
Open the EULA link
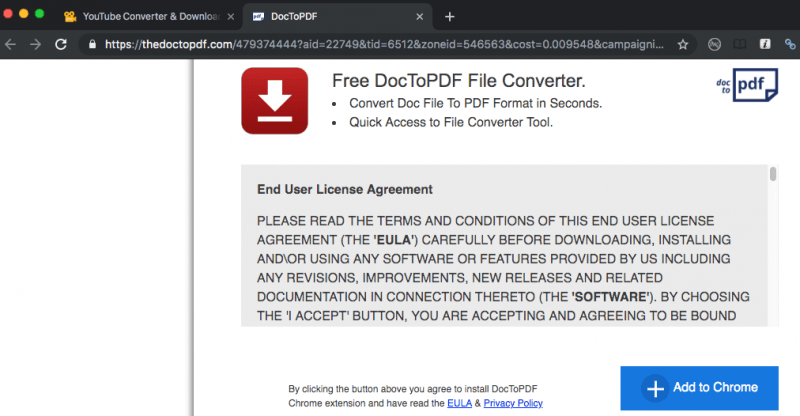(x=460, y=403)
